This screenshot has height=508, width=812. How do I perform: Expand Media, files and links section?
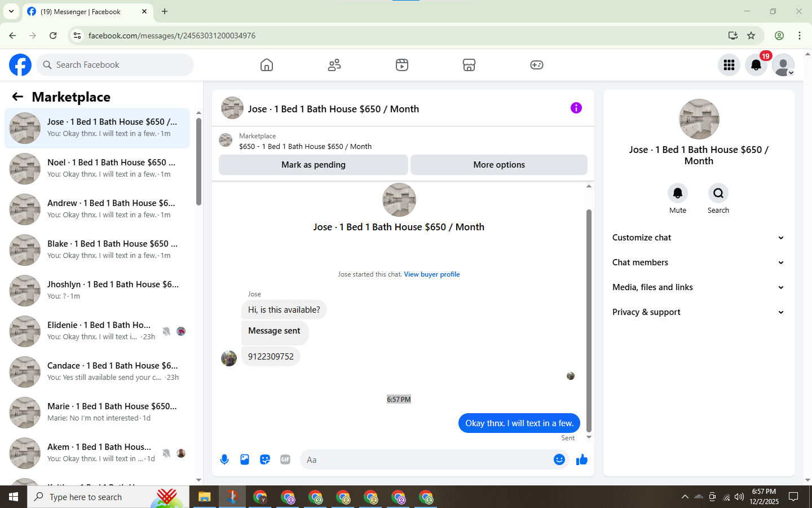tap(699, 287)
